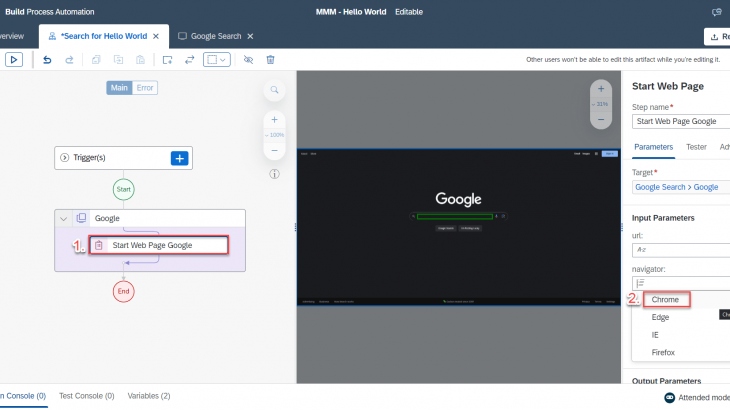This screenshot has height=410, width=730.
Task: Click the copy icon in the toolbar
Action: [x=96, y=60]
